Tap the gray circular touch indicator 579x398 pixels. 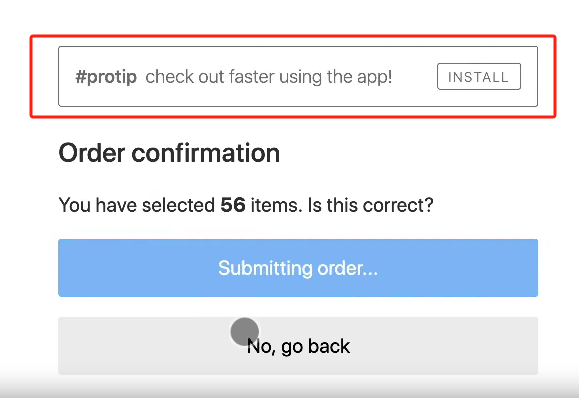(x=244, y=332)
